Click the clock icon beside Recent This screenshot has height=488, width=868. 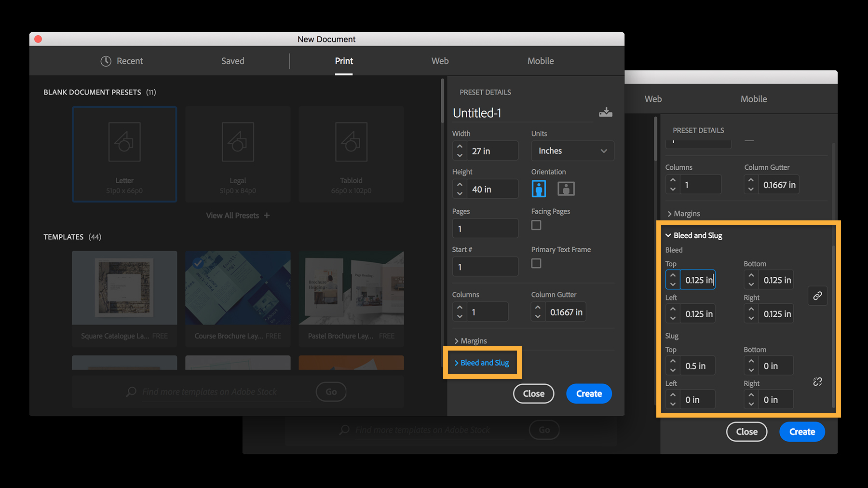(105, 61)
